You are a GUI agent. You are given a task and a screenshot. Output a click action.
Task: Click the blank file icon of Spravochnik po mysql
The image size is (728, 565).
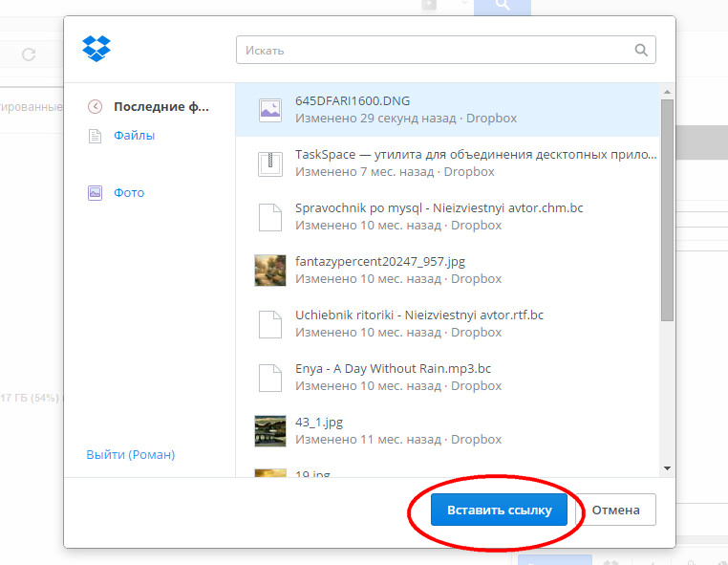coord(270,217)
